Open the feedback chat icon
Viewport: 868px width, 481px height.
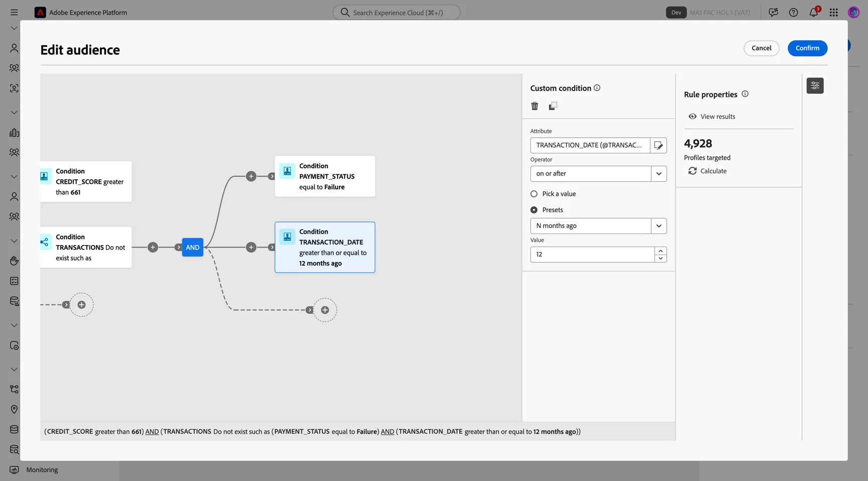(x=774, y=13)
